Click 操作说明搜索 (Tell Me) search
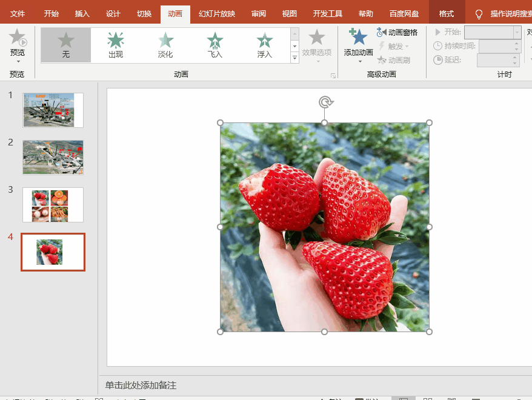 (x=506, y=12)
